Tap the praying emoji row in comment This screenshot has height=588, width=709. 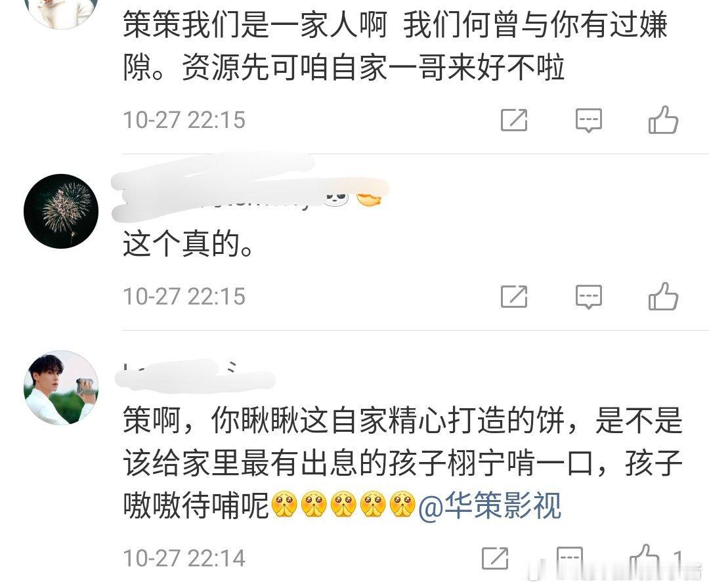[x=343, y=505]
